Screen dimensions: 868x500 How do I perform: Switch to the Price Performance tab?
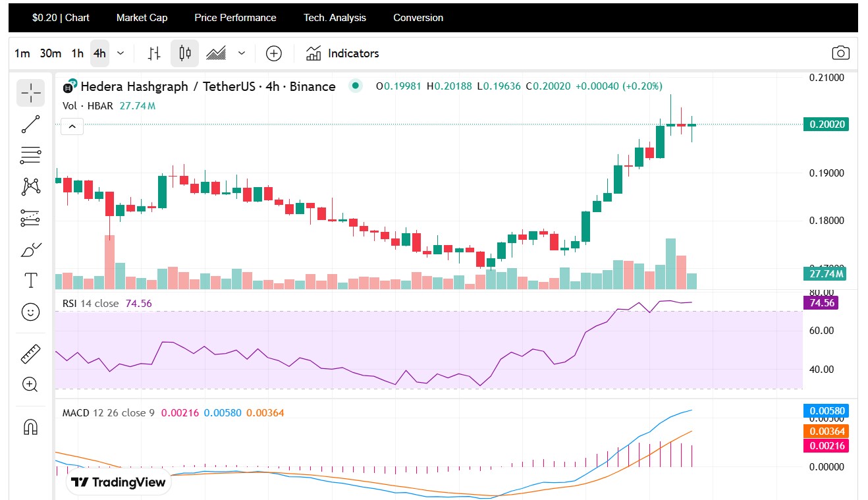235,18
